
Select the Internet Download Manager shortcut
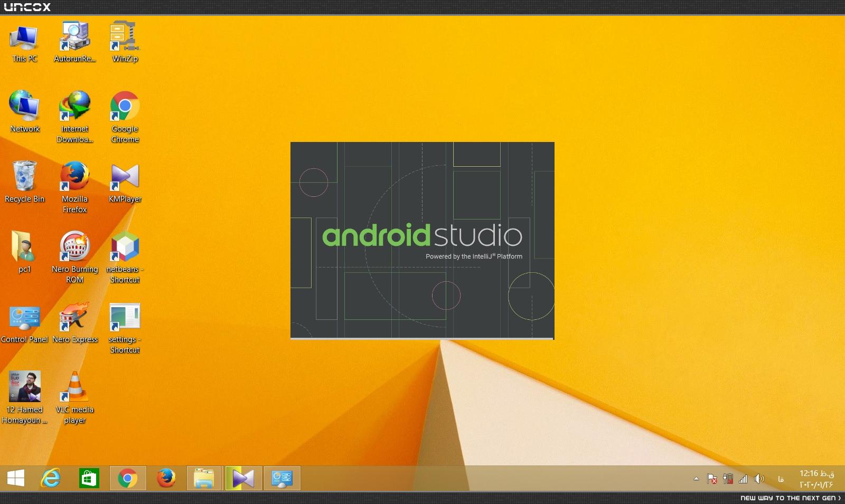[x=74, y=117]
